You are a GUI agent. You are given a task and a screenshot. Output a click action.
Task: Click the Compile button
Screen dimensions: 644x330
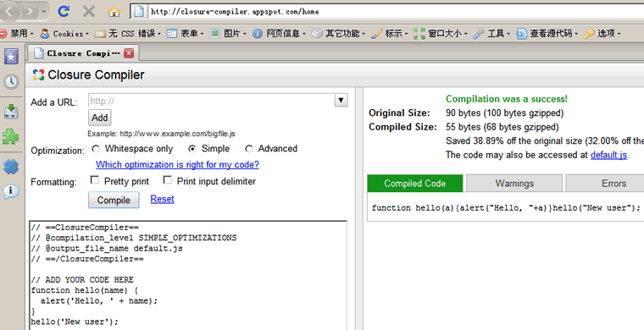(x=114, y=200)
